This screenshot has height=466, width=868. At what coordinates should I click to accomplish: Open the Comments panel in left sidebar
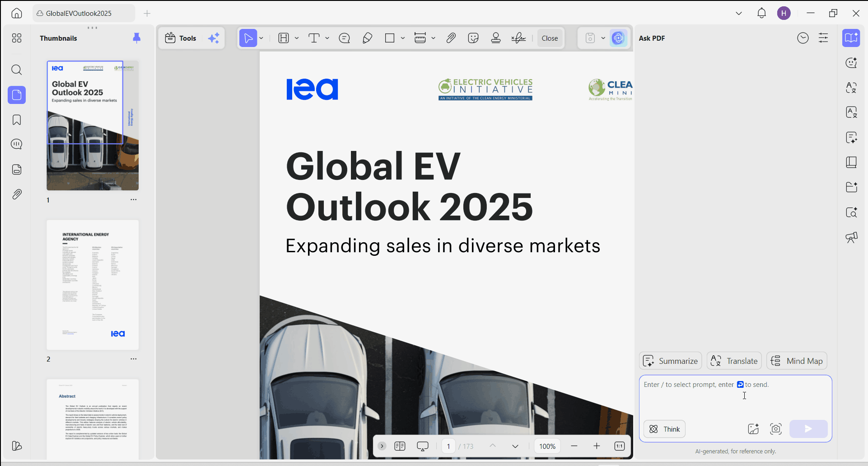coord(17,144)
